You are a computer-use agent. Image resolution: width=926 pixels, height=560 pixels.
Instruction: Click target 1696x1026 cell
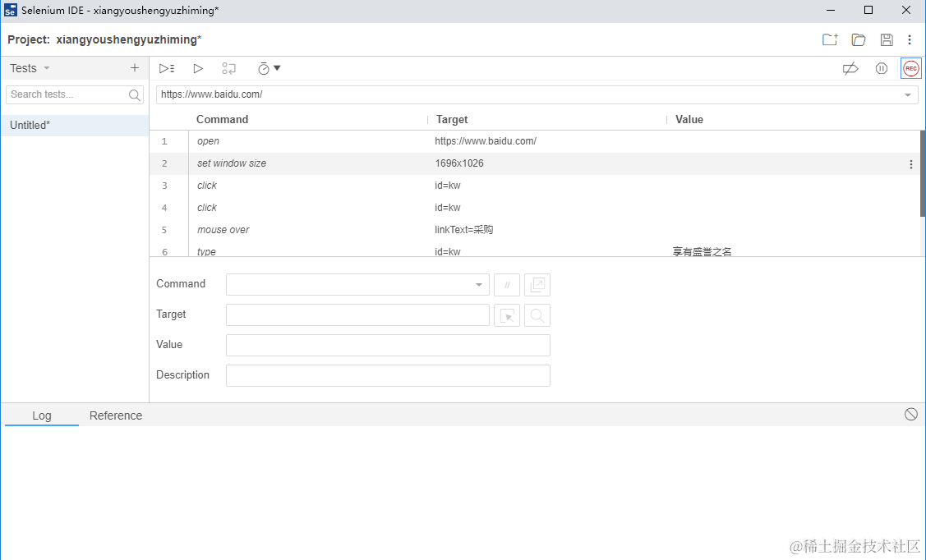click(458, 163)
